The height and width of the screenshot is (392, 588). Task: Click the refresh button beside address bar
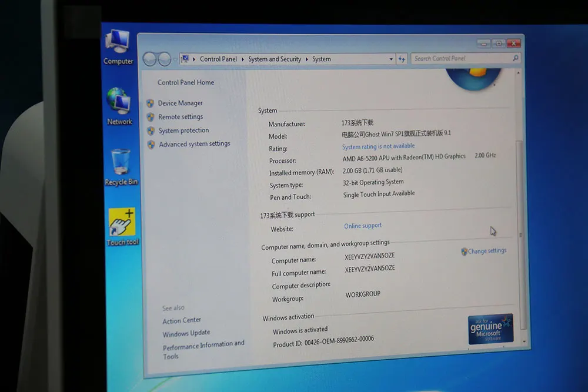pyautogui.click(x=401, y=59)
